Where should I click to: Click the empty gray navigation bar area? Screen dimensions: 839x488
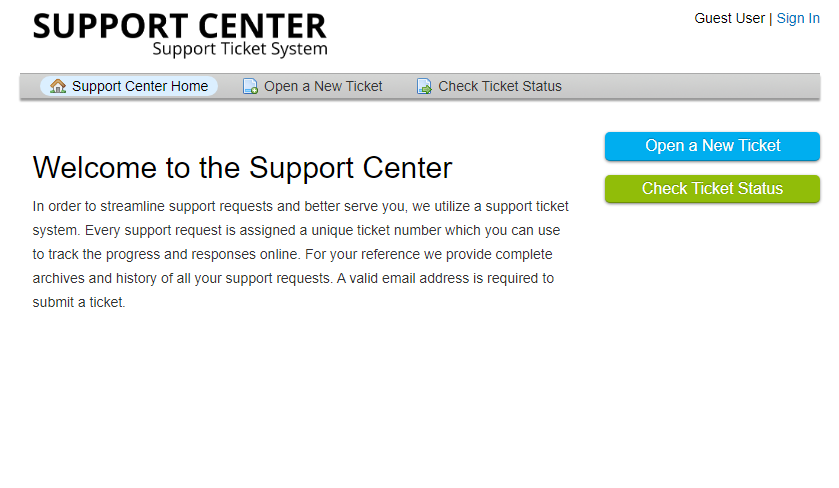coord(690,86)
